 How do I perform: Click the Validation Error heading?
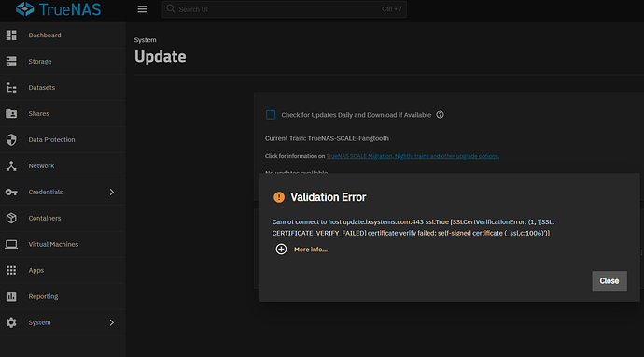(x=329, y=197)
